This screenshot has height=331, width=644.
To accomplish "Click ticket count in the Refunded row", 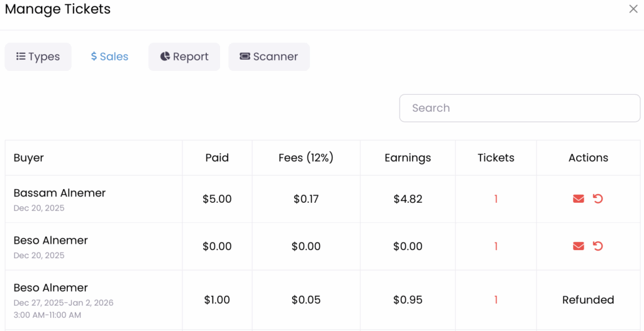I will (x=496, y=300).
